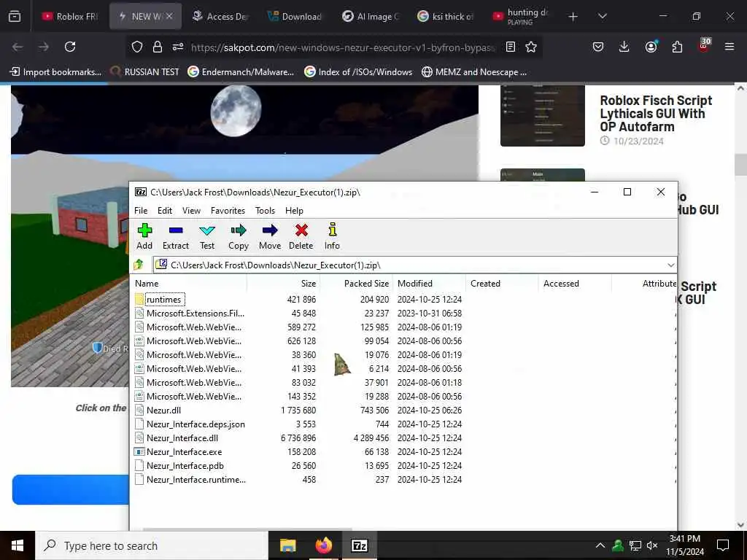The width and height of the screenshot is (747, 560).
Task: Click the Fisch Script article thumbnail
Action: pyautogui.click(x=543, y=116)
